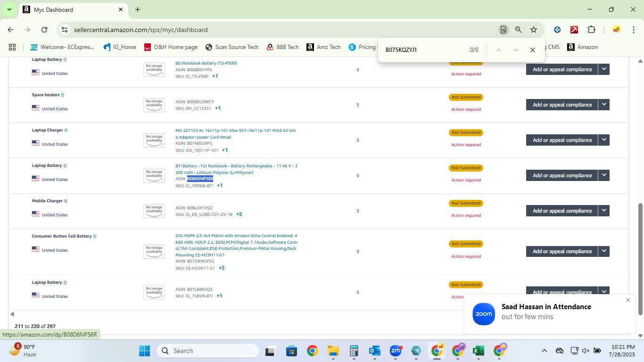Dismiss the Zoom notification popup
Viewport: 644px width, 362px height.
628,300
